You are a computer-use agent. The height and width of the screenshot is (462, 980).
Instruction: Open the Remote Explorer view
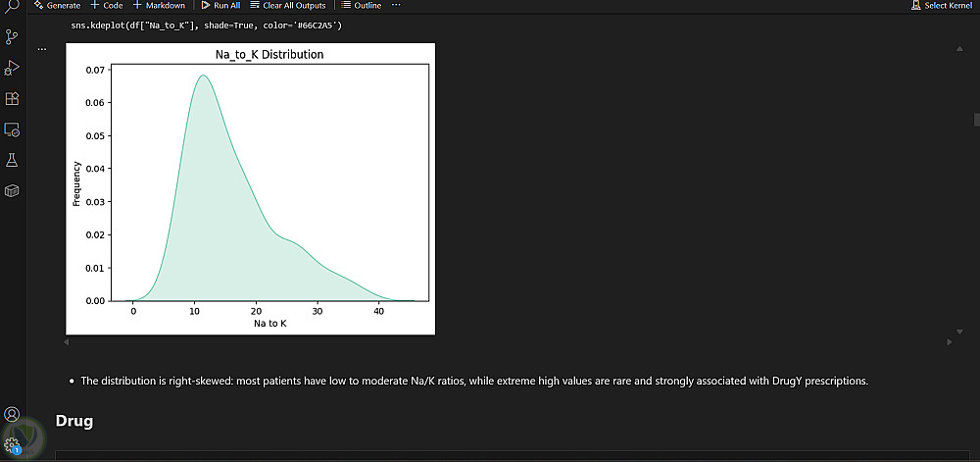click(12, 128)
